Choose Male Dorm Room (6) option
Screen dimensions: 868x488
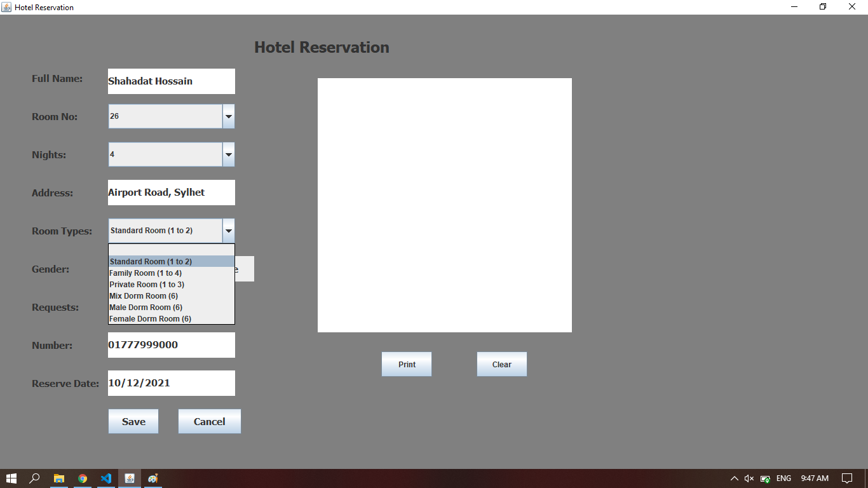point(172,307)
